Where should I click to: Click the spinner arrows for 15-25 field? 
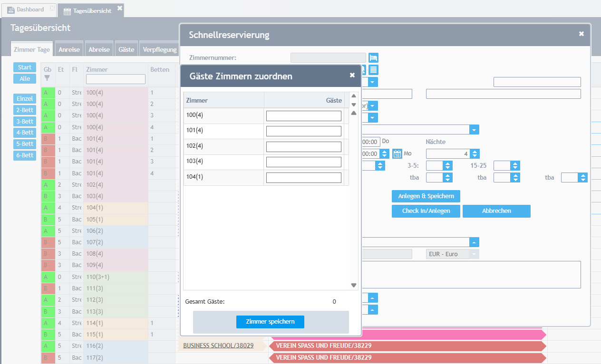coord(514,165)
